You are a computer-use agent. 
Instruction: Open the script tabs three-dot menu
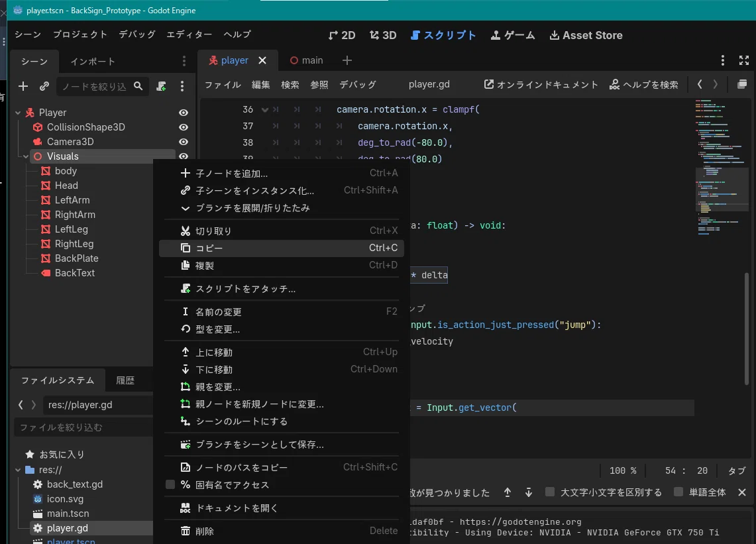click(x=722, y=60)
